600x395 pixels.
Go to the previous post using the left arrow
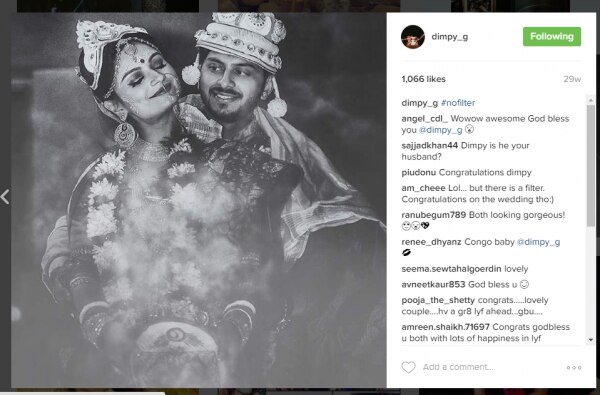[x=5, y=197]
